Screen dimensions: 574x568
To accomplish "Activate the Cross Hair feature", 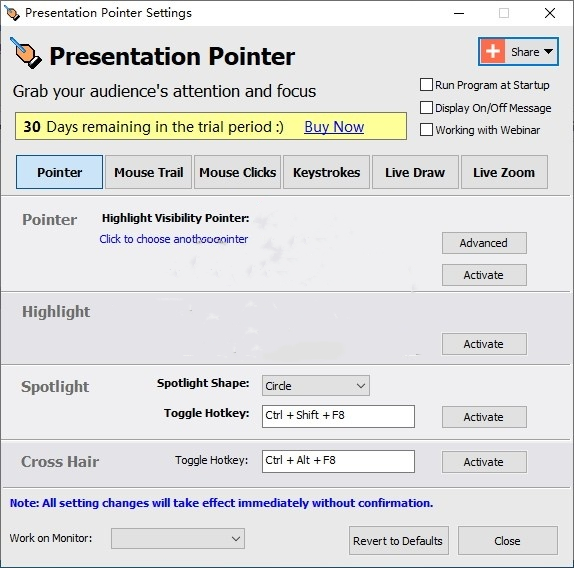I will click(x=484, y=462).
